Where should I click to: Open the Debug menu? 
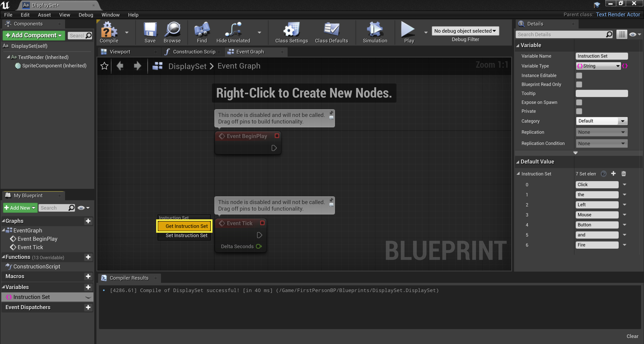86,15
